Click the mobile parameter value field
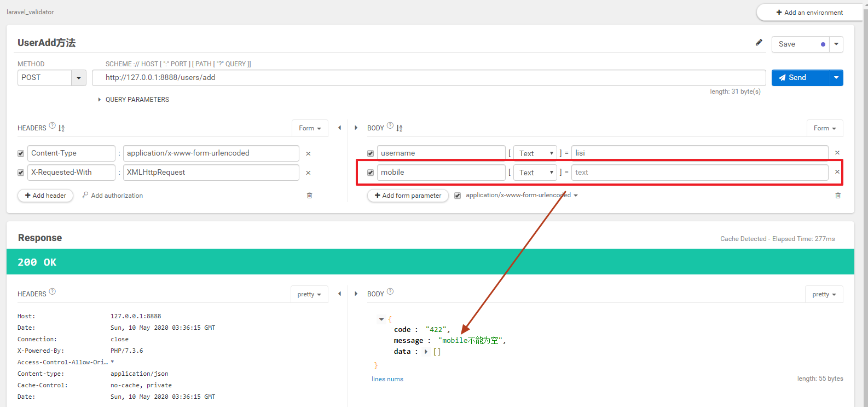This screenshot has height=407, width=868. coord(700,173)
